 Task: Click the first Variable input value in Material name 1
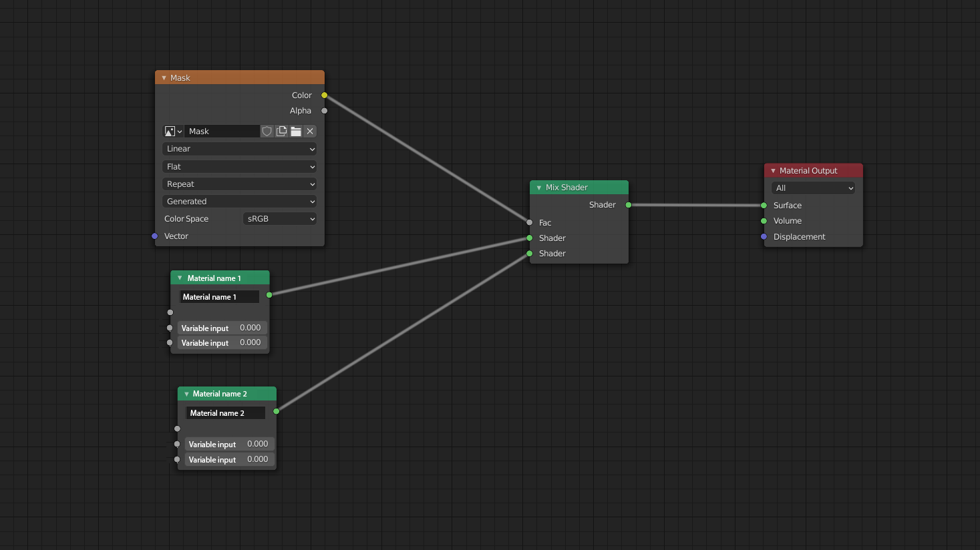(x=222, y=328)
